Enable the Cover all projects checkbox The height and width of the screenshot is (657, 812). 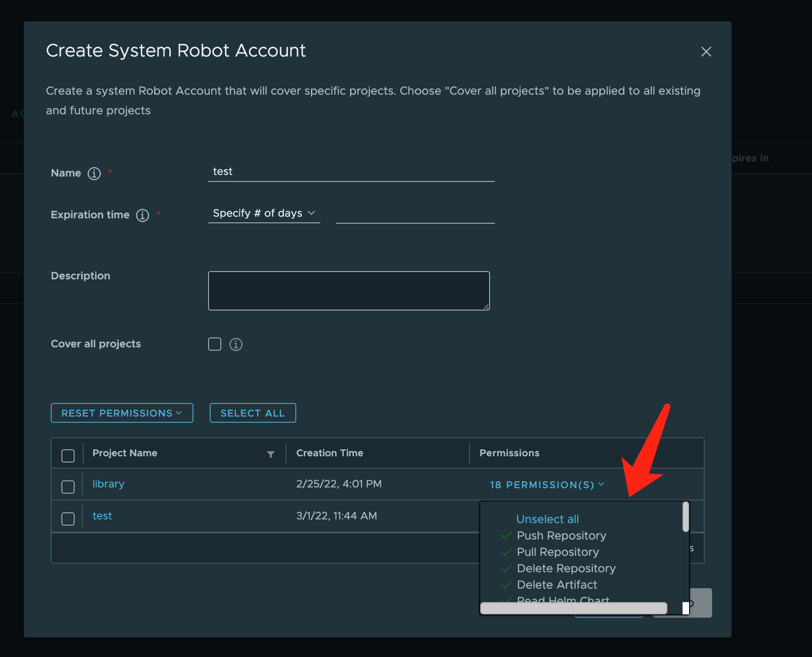pyautogui.click(x=214, y=344)
